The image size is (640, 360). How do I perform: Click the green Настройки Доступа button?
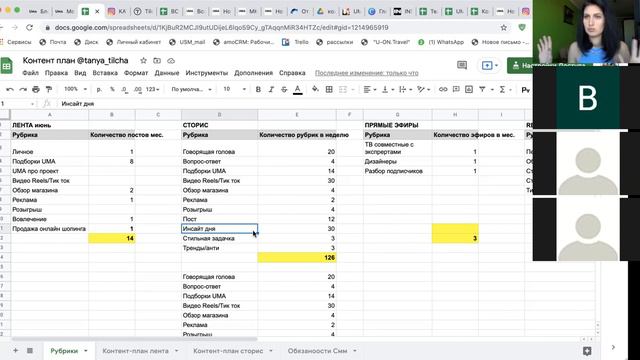(520, 65)
